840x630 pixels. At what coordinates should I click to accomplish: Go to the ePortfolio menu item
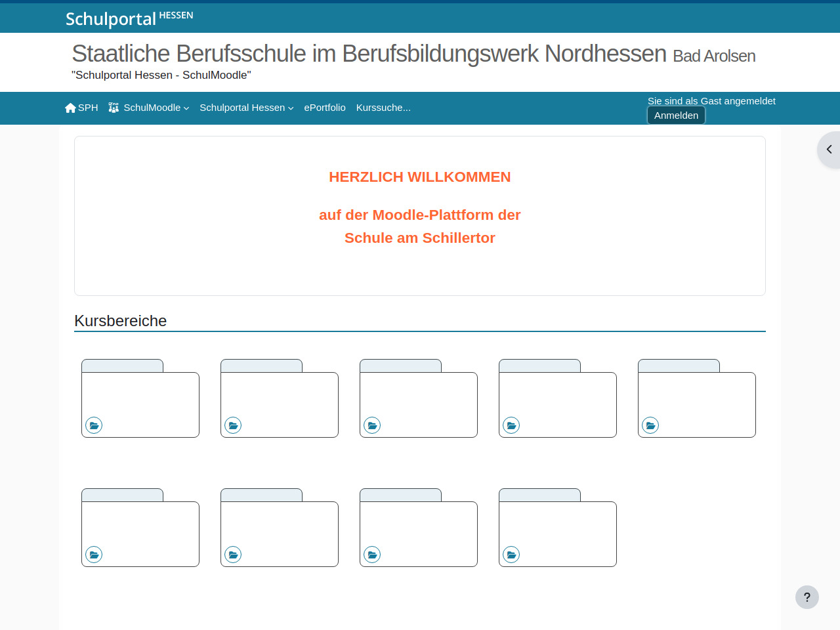(324, 108)
